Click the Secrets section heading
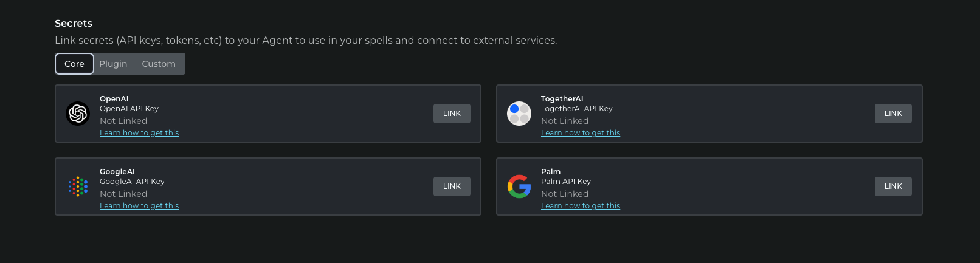 point(74,24)
